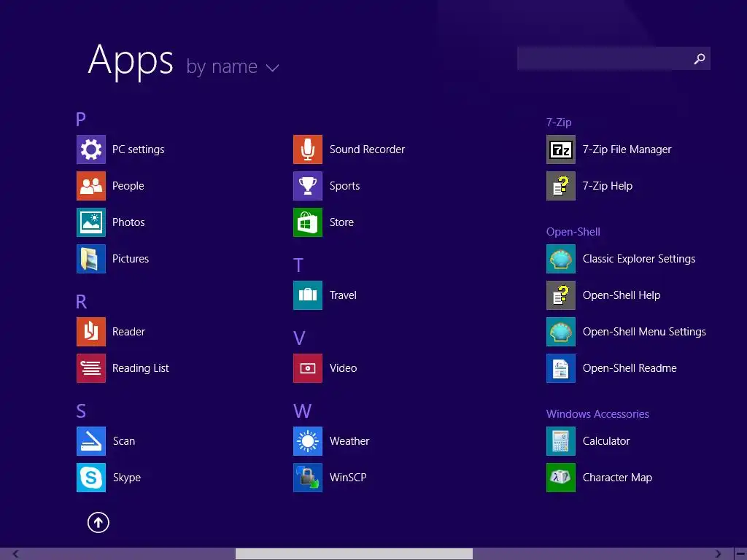Open the 'by name' sort dropdown
747x560 pixels.
pos(233,66)
